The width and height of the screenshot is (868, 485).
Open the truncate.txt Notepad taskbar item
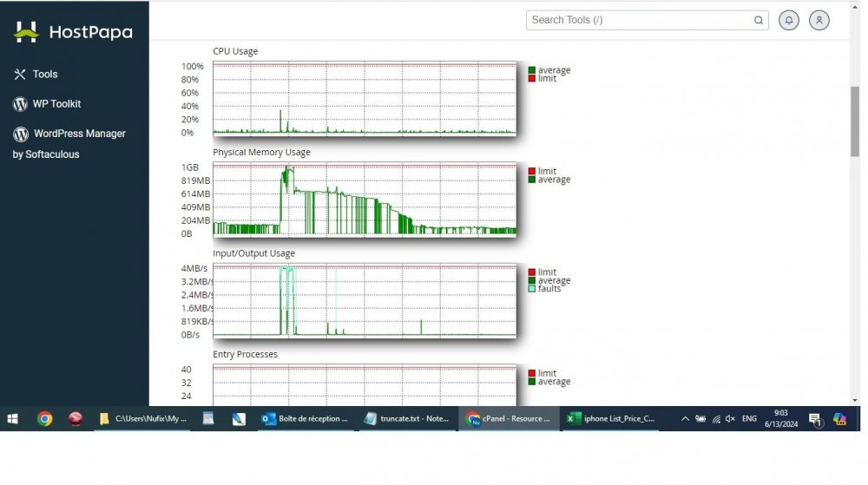coord(407,419)
